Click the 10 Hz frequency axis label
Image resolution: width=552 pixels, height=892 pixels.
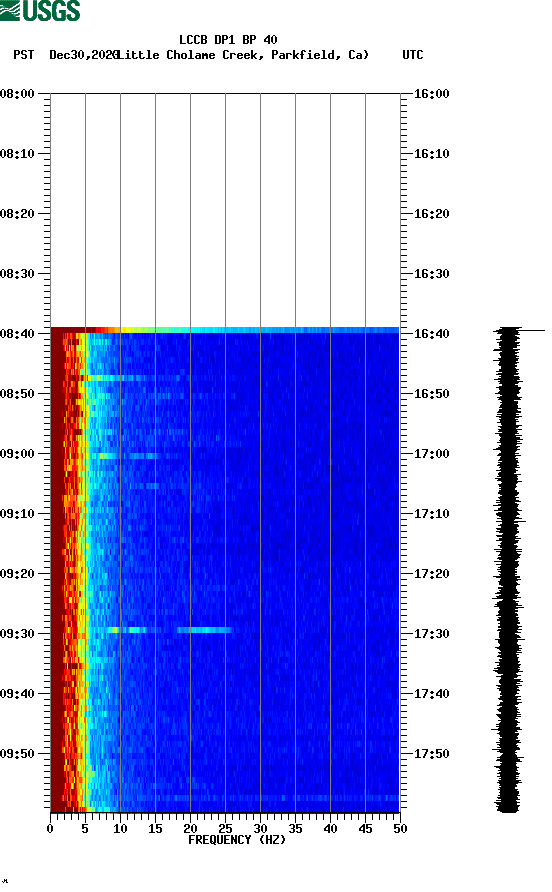[x=120, y=829]
